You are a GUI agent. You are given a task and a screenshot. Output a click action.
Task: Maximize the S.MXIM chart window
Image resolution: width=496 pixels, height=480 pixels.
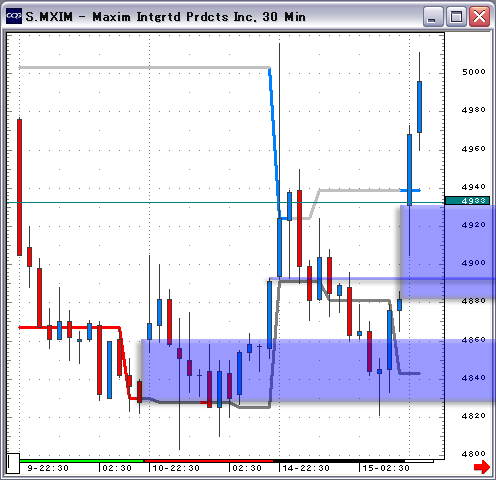click(456, 16)
